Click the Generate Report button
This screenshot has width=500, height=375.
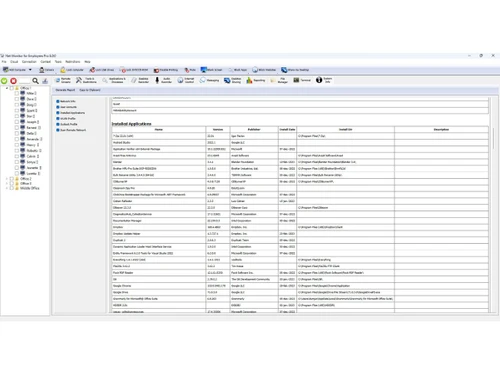65,90
